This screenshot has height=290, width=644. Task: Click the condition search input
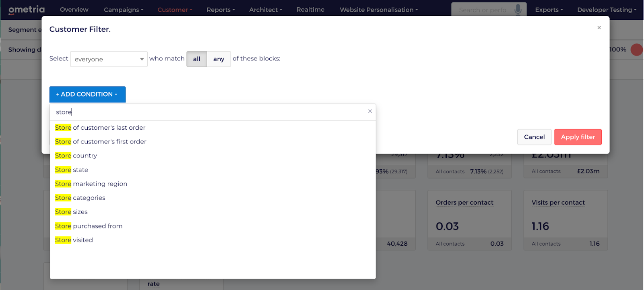click(209, 112)
